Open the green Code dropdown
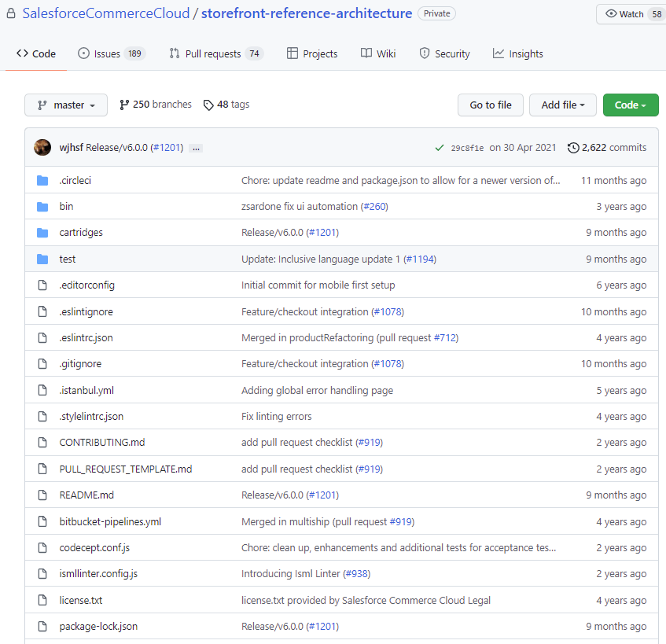Screen dimensions: 666x644 [x=631, y=105]
